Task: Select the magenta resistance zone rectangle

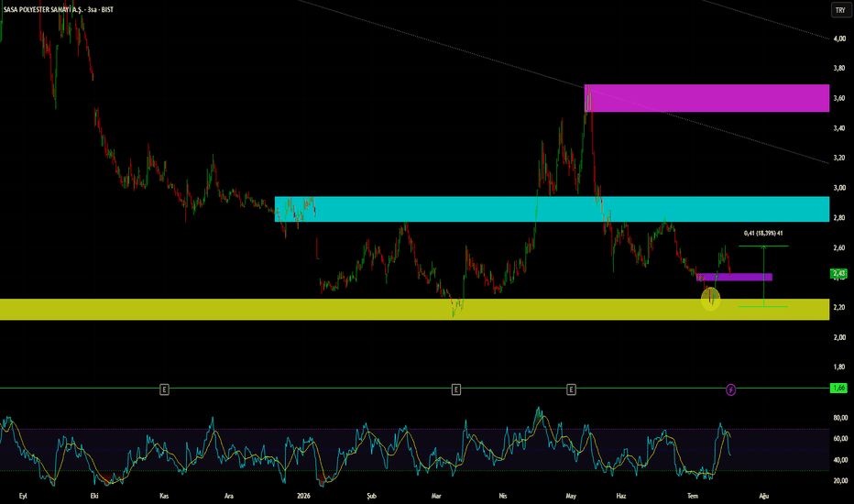Action: click(707, 98)
